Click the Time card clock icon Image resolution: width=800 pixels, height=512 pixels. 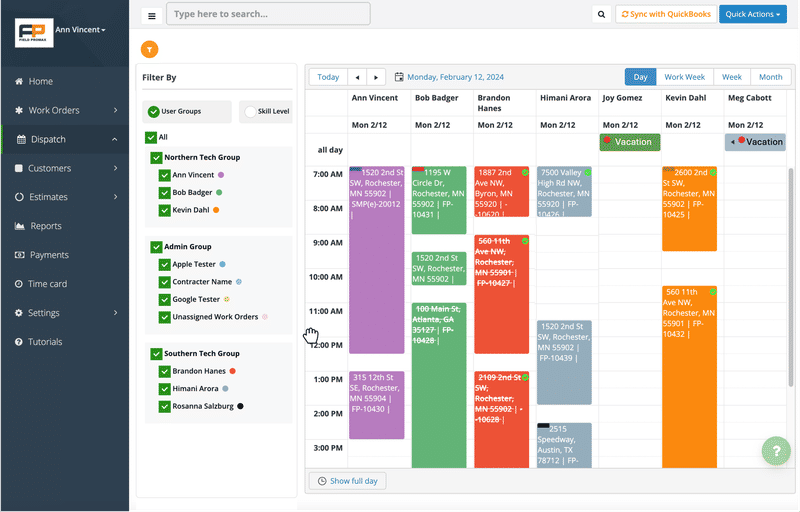coord(19,284)
